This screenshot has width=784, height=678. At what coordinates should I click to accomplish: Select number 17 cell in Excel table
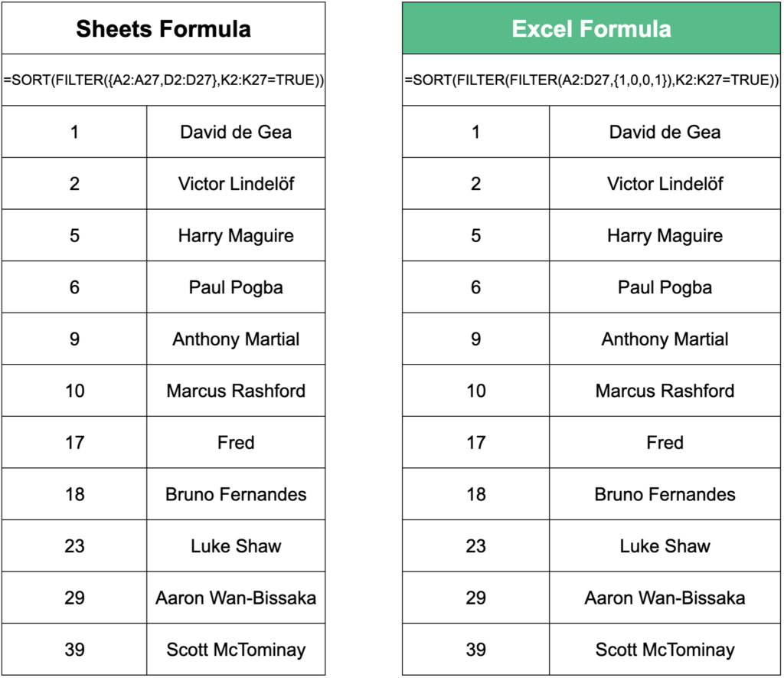(475, 442)
